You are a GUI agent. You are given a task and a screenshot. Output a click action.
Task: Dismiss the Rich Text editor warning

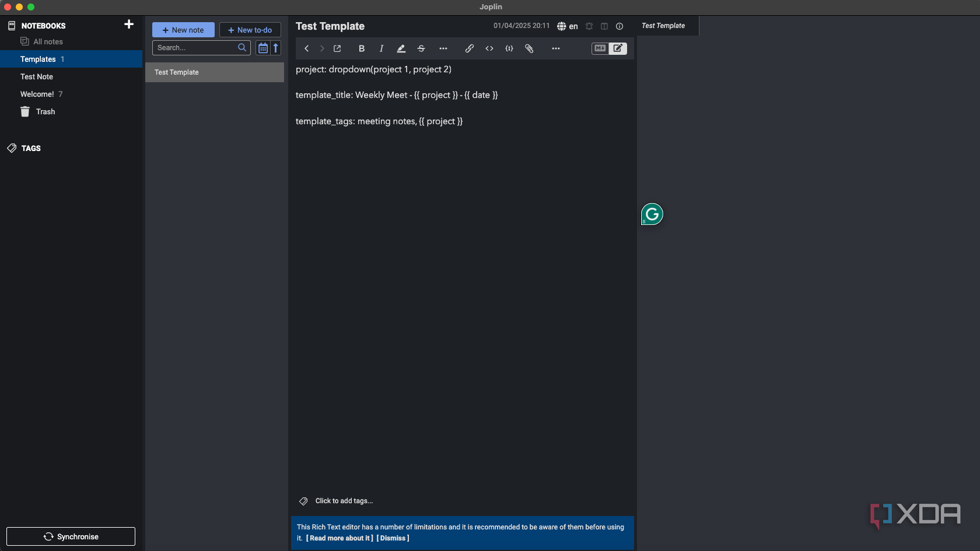(393, 538)
